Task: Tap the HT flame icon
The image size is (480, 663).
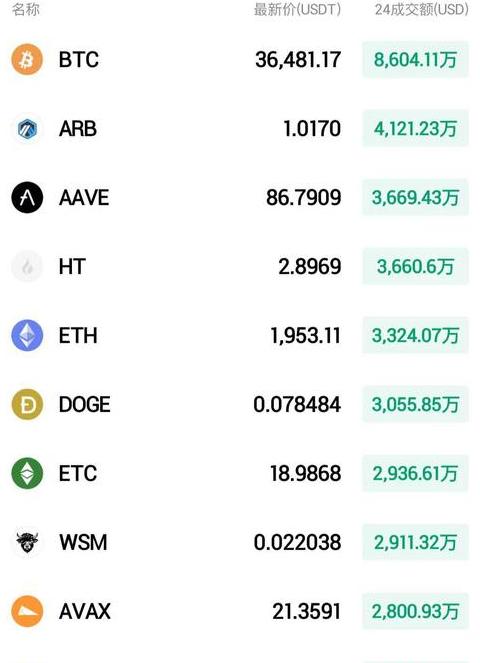Action: [27, 266]
